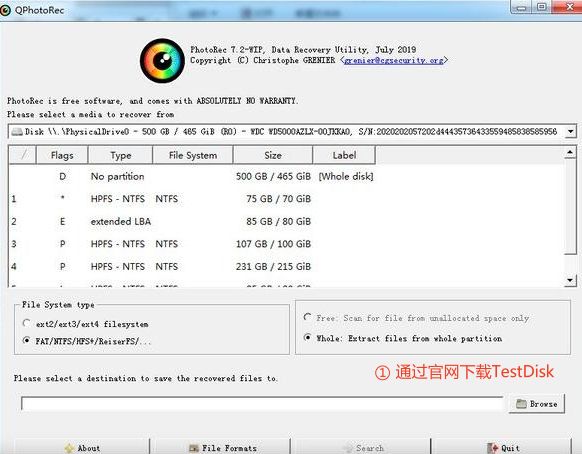582x454 pixels.
Task: Click the folder icon on the Browse button
Action: coord(521,404)
